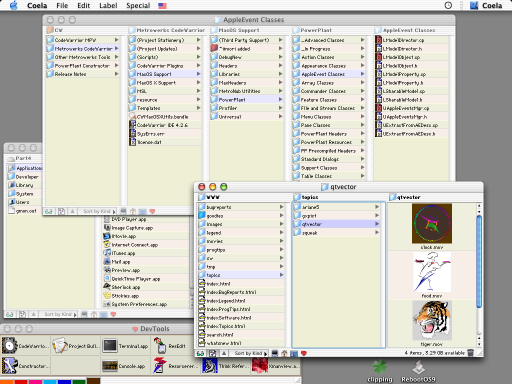Click the trash icon in qtvector window

tap(470, 353)
